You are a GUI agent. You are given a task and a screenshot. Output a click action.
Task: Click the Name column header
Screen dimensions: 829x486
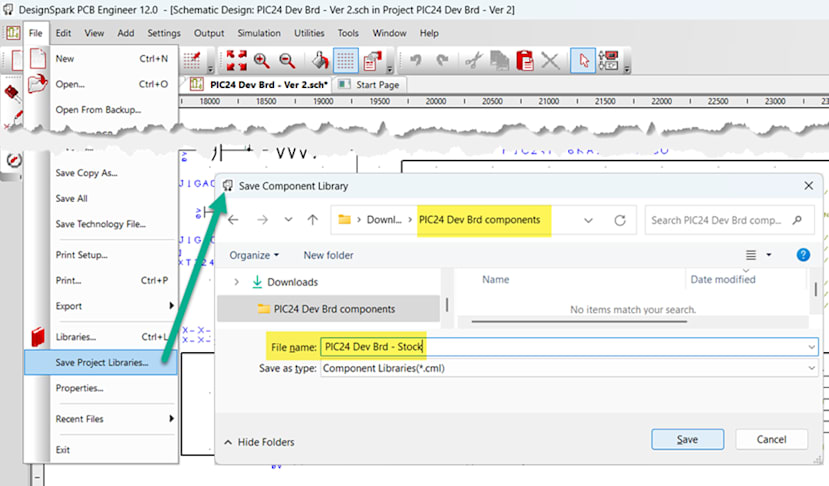[495, 280]
